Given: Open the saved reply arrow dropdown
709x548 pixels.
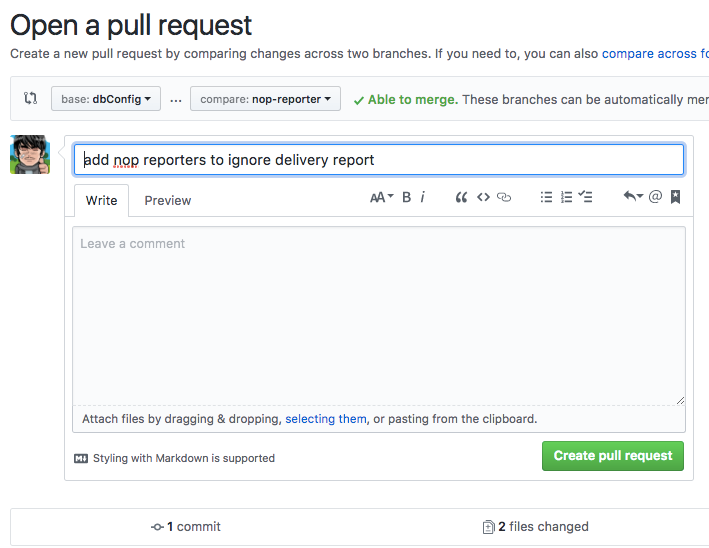Looking at the screenshot, I should click(633, 196).
